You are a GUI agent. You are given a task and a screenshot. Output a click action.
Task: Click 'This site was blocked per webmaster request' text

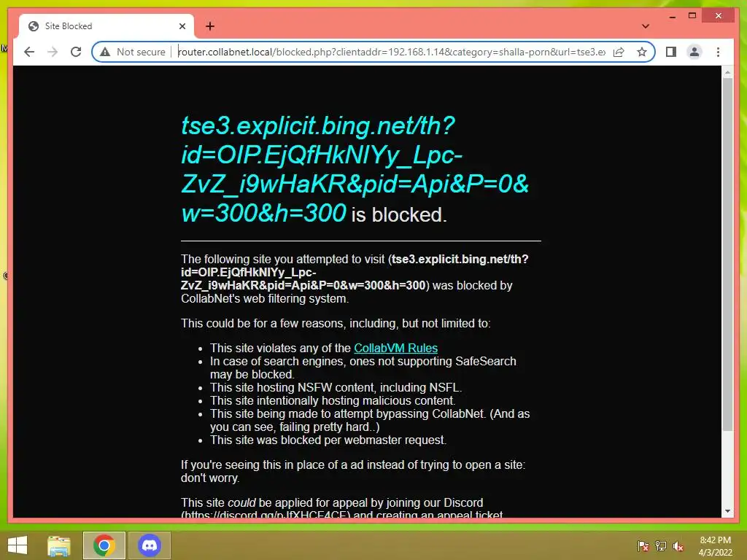pyautogui.click(x=328, y=440)
